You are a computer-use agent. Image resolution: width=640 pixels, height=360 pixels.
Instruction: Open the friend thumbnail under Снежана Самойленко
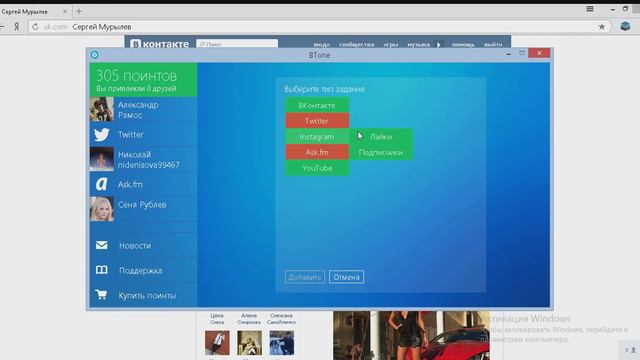(282, 342)
